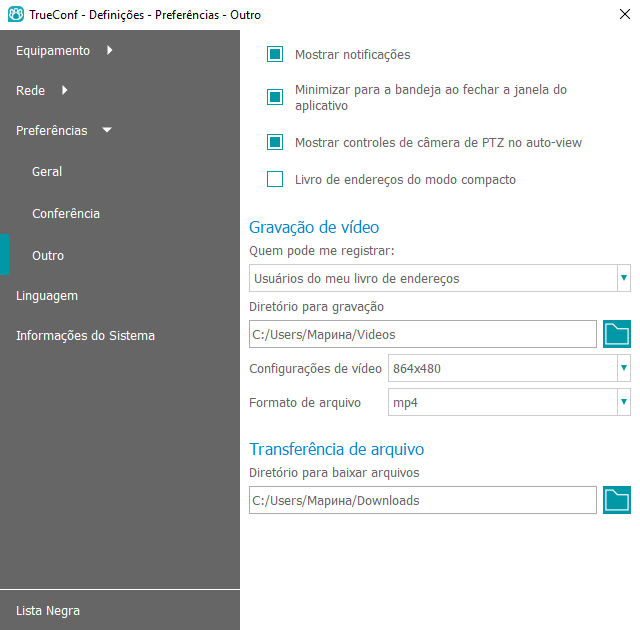Open the Rede settings menu
Image resolution: width=640 pixels, height=630 pixels.
[x=30, y=91]
